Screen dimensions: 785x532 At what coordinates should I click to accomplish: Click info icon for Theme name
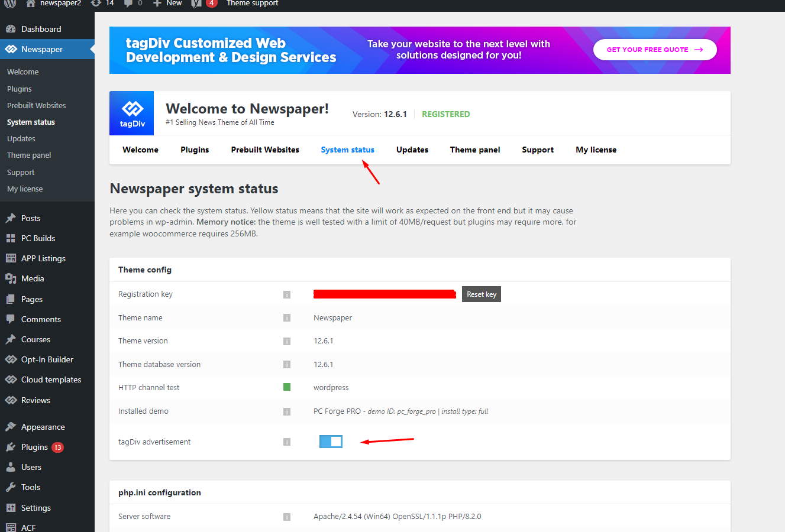[x=287, y=318]
